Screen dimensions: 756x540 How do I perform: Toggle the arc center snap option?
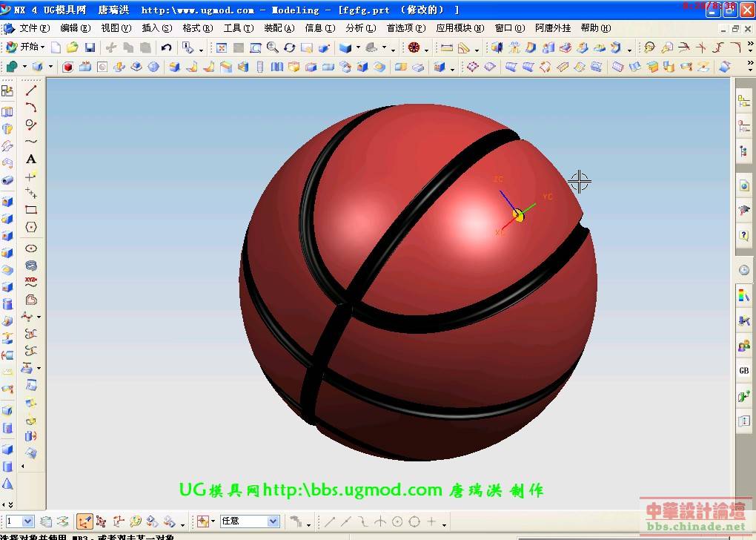coord(397,521)
